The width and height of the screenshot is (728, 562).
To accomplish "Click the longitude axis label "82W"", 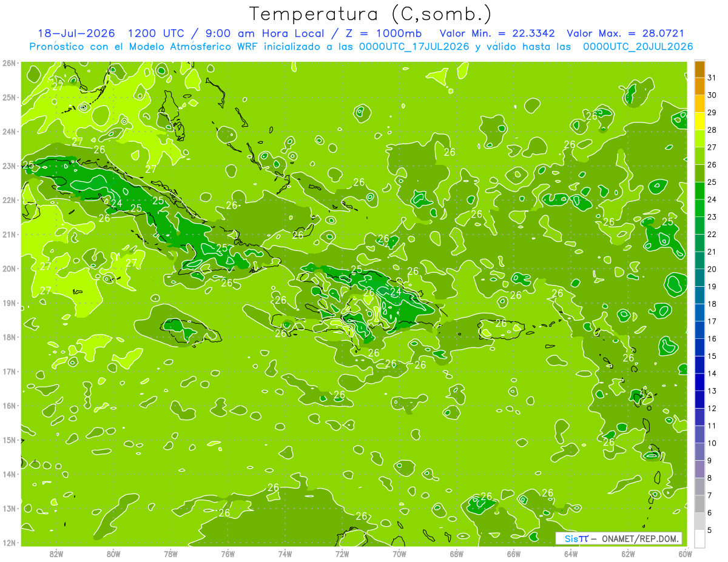I will click(x=56, y=553).
